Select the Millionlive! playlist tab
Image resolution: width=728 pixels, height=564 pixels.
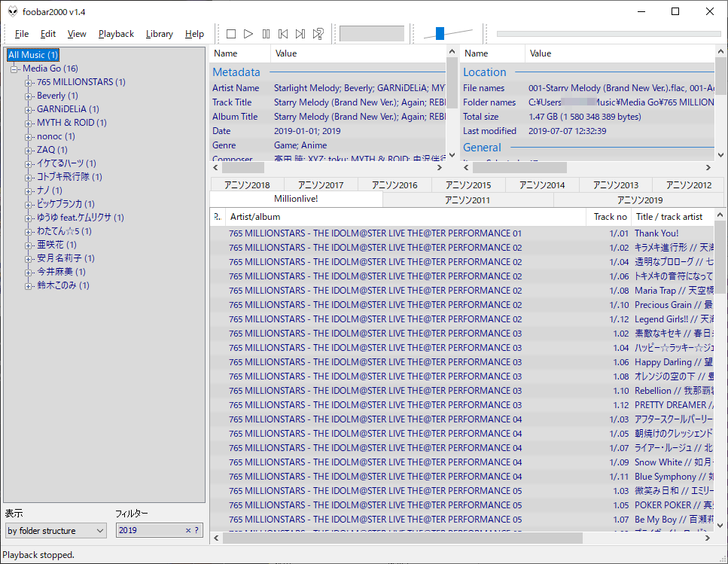click(x=296, y=199)
